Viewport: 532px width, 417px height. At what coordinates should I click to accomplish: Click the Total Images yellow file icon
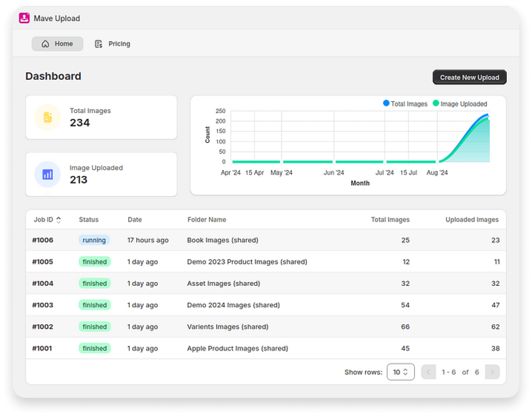(47, 117)
